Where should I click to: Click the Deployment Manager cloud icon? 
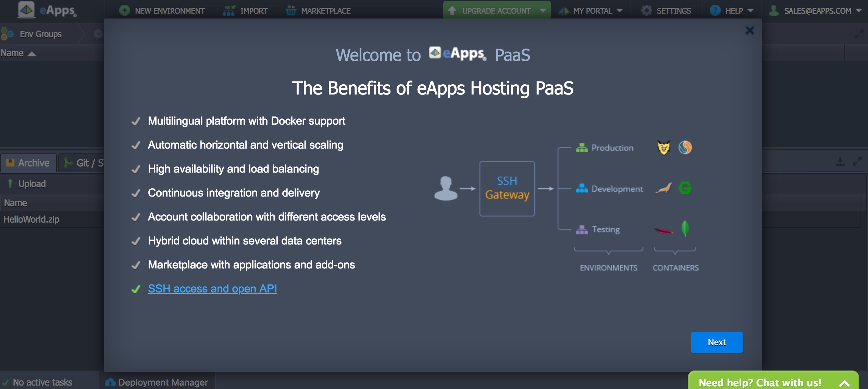(x=110, y=382)
